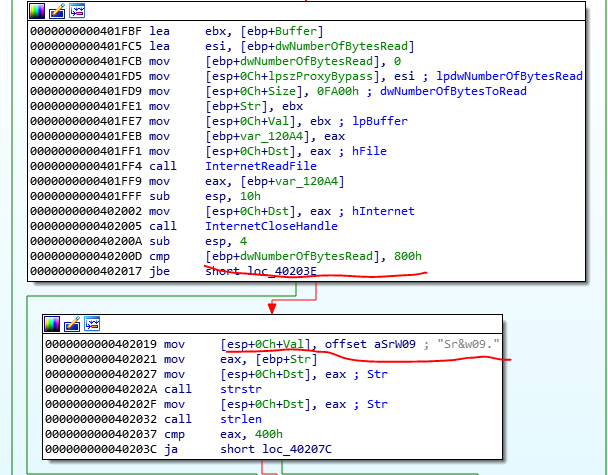Click the 800h value in cmp instruction

pos(408,256)
